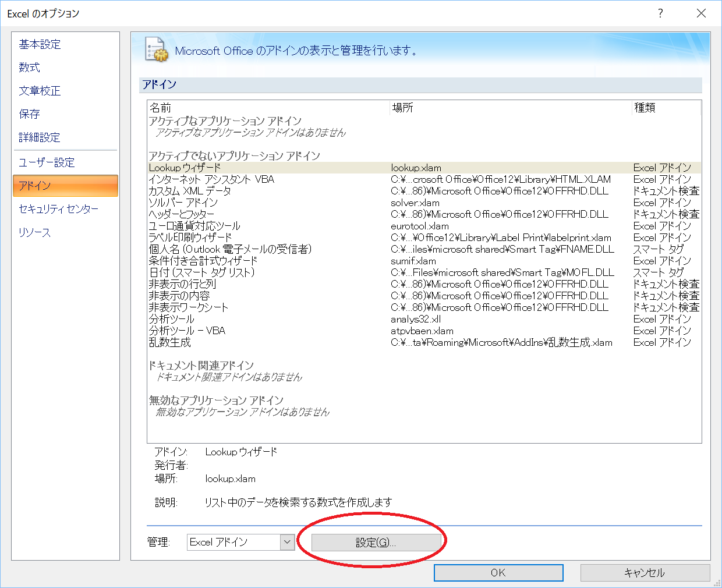Click the 設定(G)... button
This screenshot has width=722, height=588.
376,543
